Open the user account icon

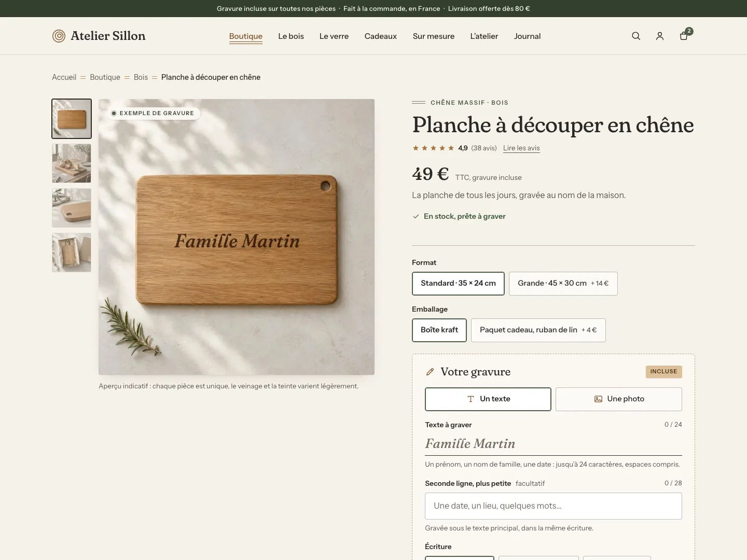pos(660,36)
